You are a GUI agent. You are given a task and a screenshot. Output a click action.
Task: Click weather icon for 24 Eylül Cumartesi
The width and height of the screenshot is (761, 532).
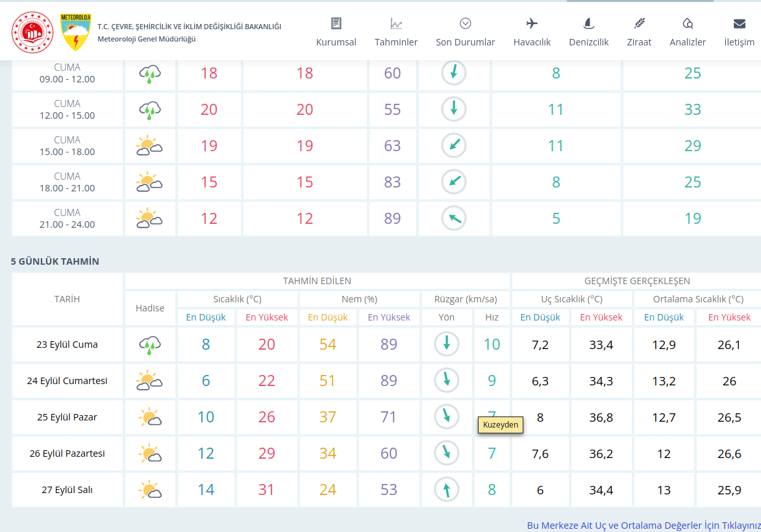pos(149,381)
